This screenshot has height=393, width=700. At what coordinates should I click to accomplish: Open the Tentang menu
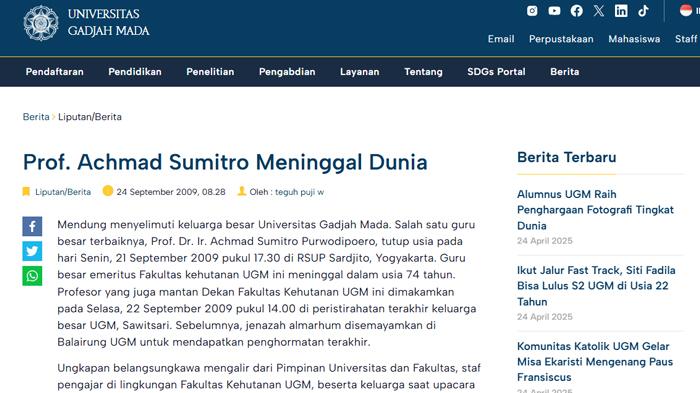pyautogui.click(x=423, y=72)
